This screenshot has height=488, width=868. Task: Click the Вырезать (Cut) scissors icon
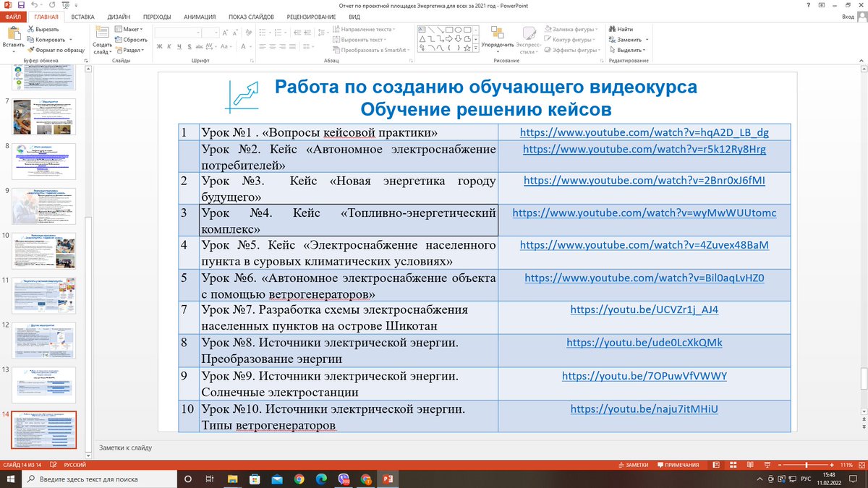click(x=30, y=29)
